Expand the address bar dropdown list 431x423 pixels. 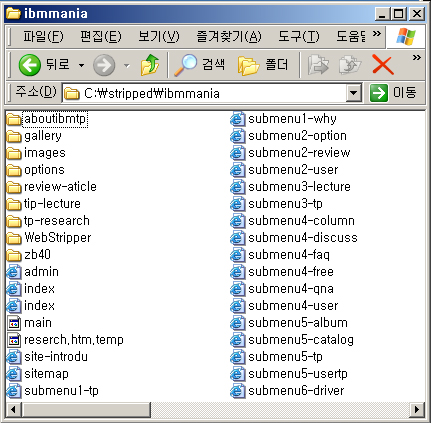click(x=354, y=93)
